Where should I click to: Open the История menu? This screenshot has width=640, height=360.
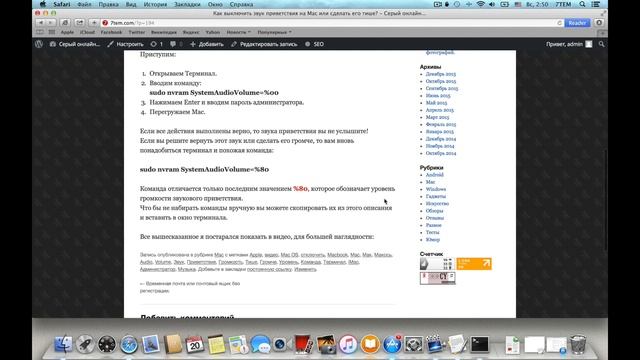(155, 4)
